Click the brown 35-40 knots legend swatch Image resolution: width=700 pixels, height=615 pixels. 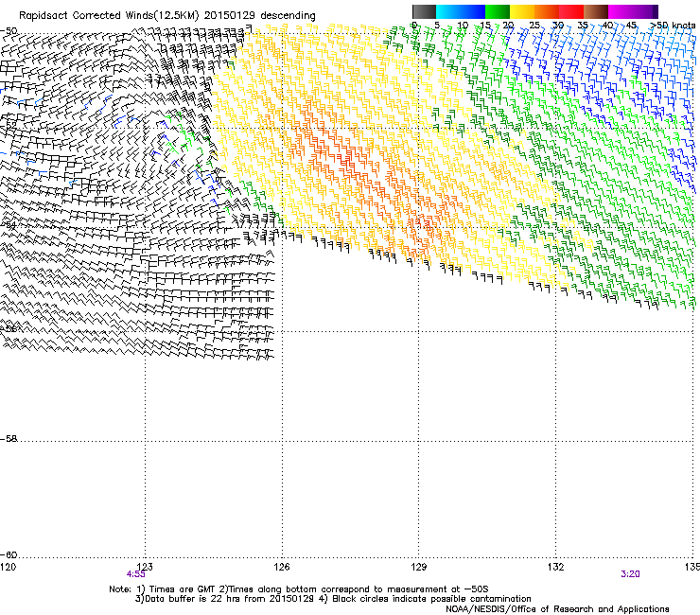pos(596,11)
